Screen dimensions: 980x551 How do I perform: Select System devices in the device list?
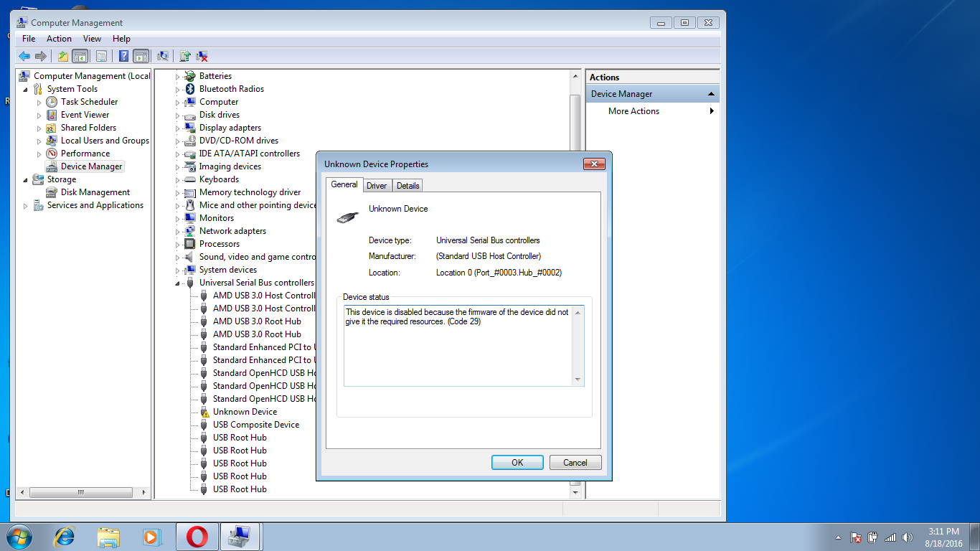coord(228,270)
